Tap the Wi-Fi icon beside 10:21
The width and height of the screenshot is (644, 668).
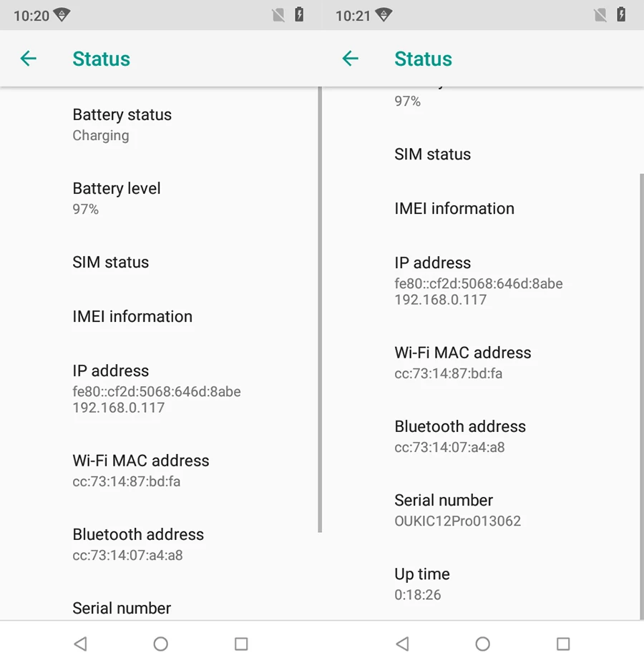[x=384, y=15]
